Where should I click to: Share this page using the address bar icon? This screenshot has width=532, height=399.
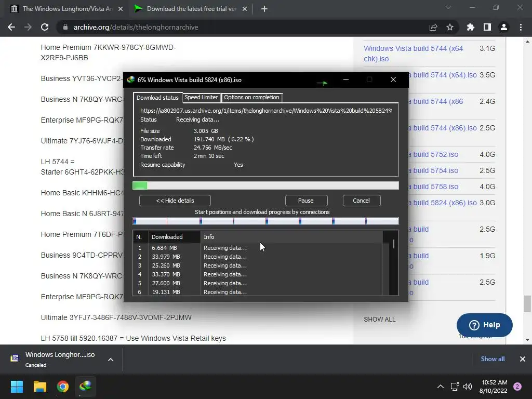point(433,27)
